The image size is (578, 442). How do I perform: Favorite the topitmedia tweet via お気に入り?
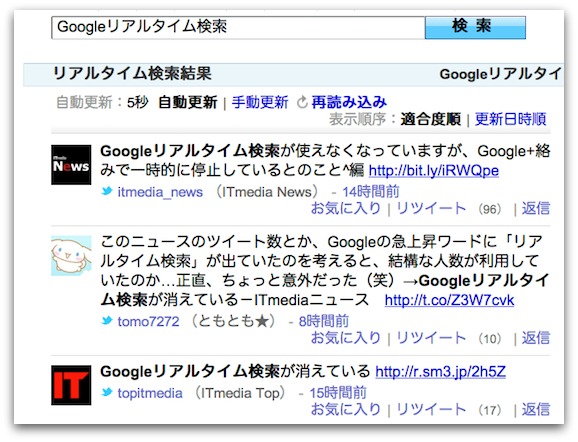coord(346,409)
